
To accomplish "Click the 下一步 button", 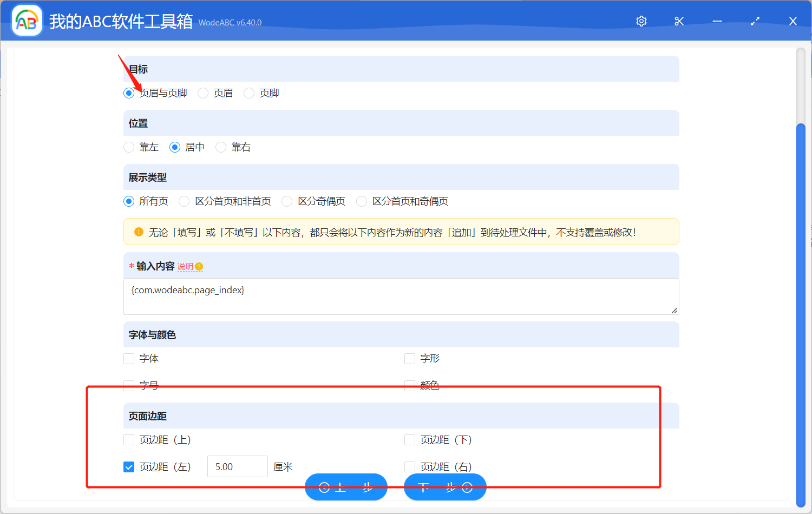I will [x=445, y=486].
